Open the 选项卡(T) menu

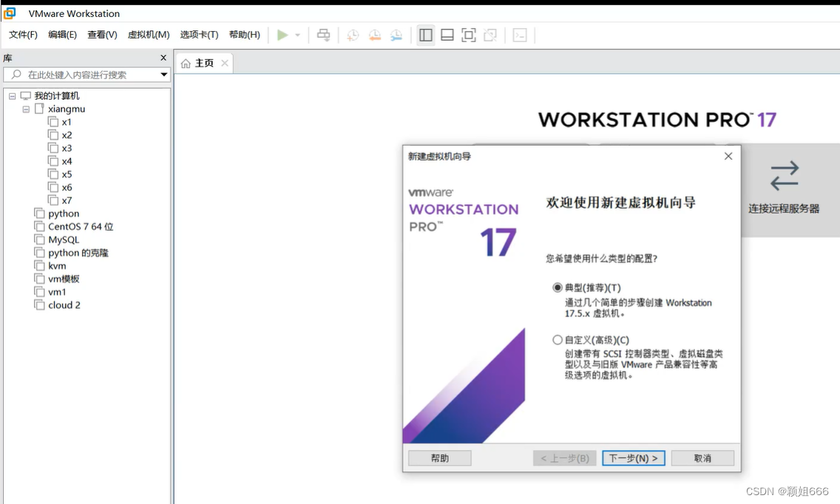200,35
